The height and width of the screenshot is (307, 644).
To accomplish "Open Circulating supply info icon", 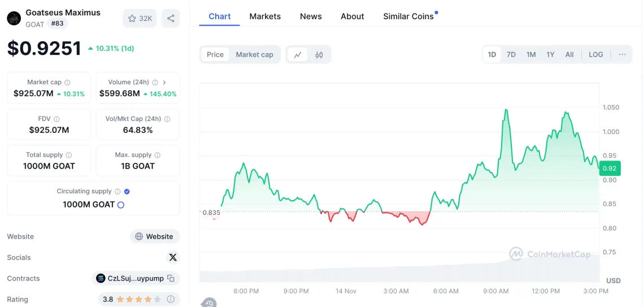I will click(118, 192).
